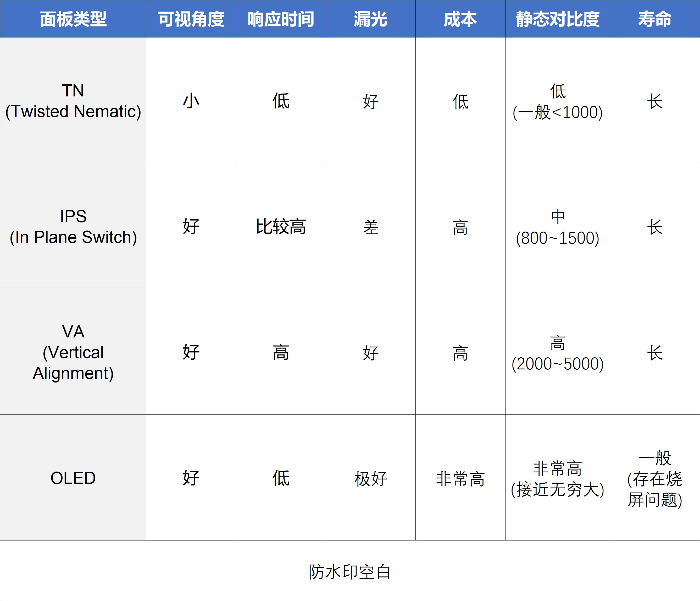Click the 可视角度 column header
This screenshot has width=700, height=601.
191,19
